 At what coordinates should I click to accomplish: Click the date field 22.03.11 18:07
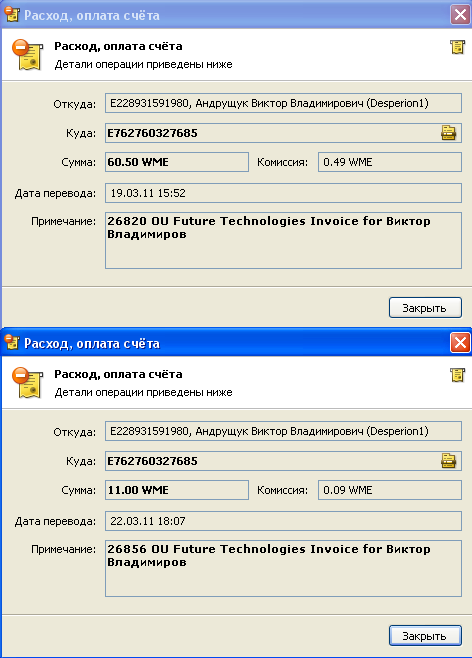coord(283,521)
